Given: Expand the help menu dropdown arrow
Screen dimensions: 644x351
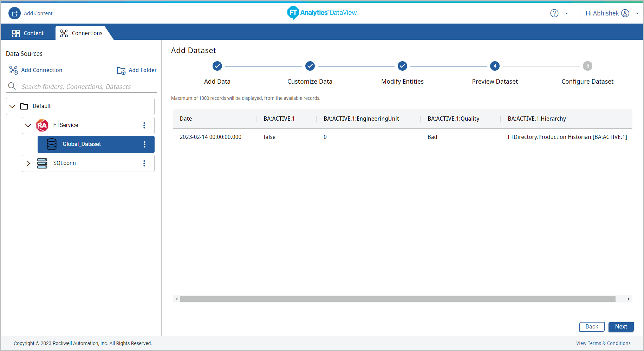Looking at the screenshot, I should [x=566, y=14].
